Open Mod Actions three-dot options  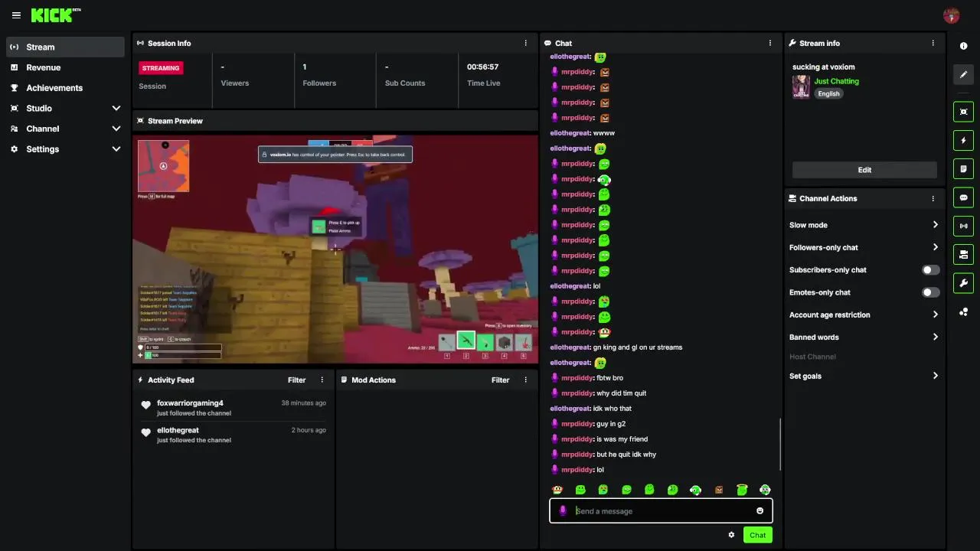pyautogui.click(x=525, y=380)
